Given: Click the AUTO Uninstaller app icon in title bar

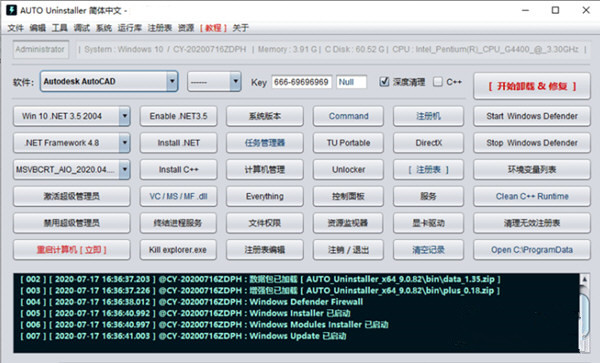Looking at the screenshot, I should click(x=11, y=10).
